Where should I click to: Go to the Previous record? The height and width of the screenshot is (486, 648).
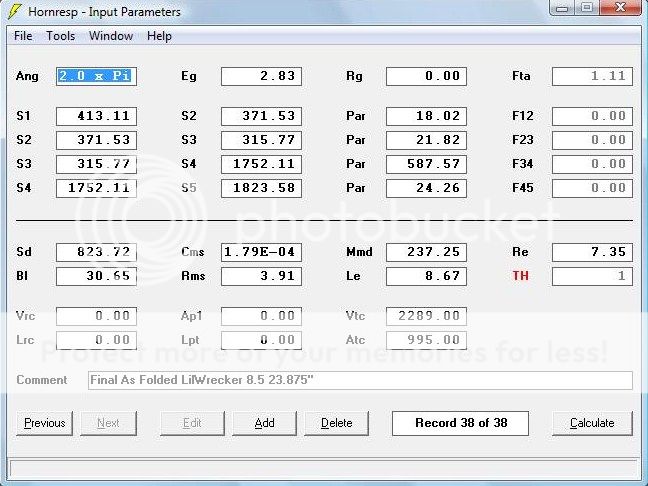(45, 423)
